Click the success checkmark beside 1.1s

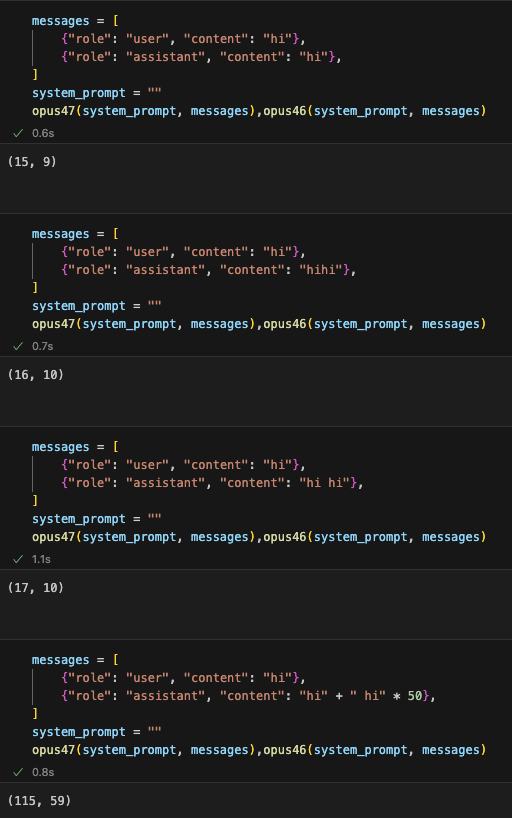[x=18, y=559]
